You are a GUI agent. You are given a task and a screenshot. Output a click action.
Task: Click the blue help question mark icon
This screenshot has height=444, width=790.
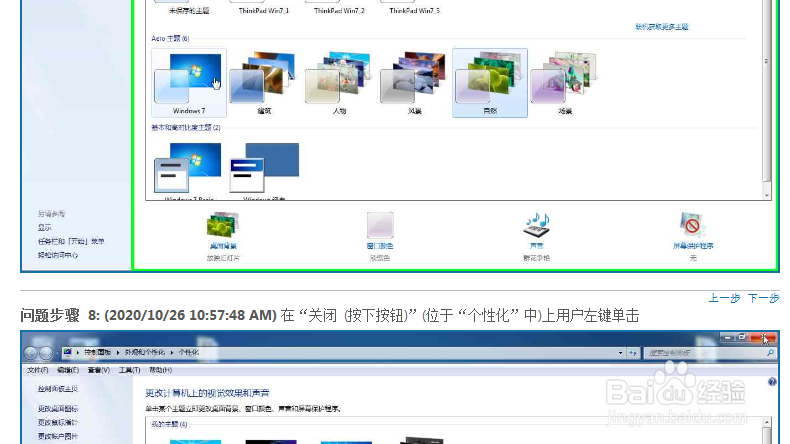point(772,382)
